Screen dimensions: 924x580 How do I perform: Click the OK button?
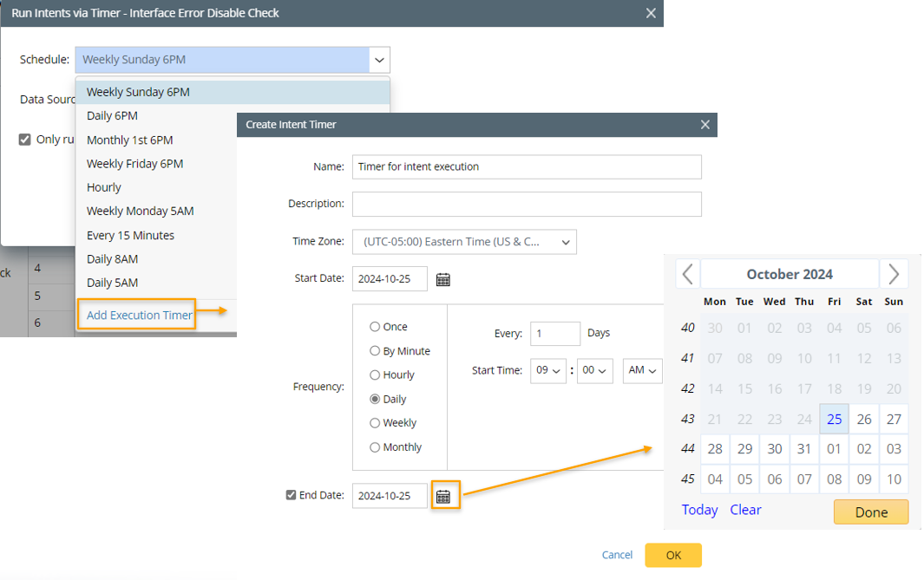(672, 555)
